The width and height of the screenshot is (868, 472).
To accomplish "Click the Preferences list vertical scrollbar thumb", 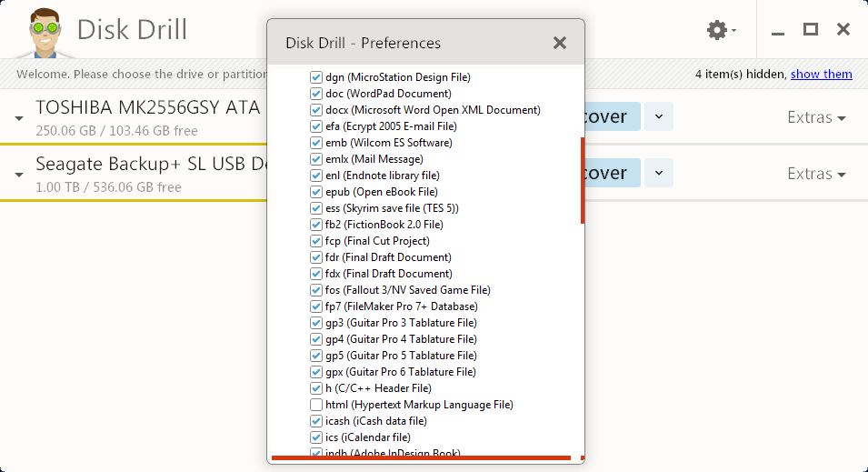I will point(583,181).
